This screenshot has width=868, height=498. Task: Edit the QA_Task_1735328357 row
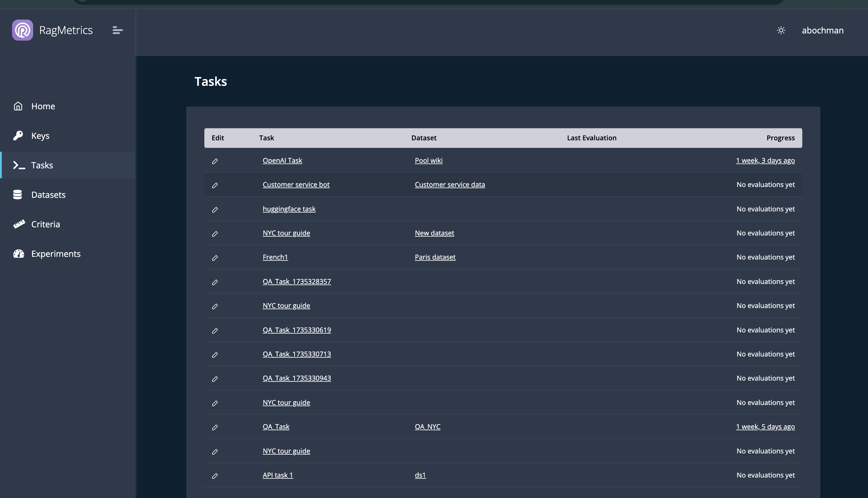click(x=215, y=282)
